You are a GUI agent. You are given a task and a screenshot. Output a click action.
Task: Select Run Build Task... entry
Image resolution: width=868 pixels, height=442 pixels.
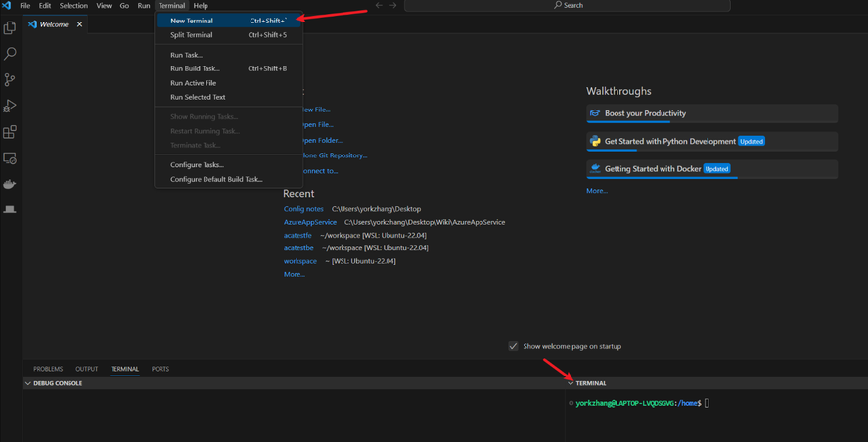[229, 69]
